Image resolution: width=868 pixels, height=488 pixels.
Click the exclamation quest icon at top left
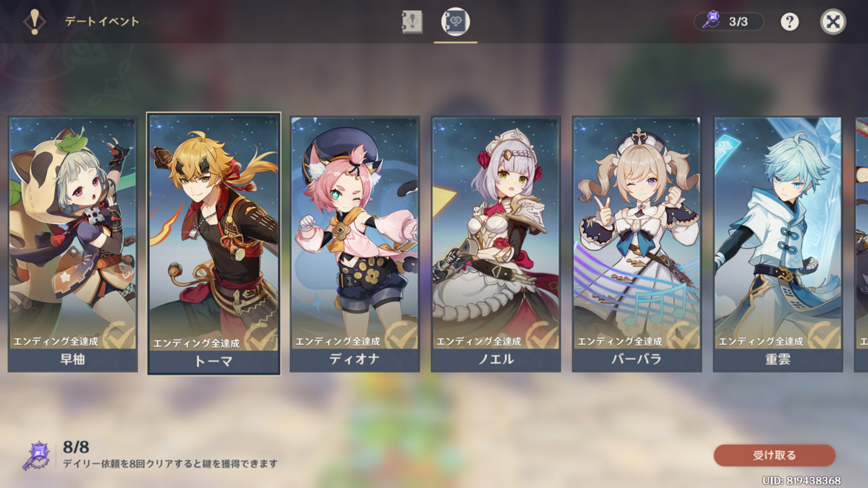[x=34, y=22]
